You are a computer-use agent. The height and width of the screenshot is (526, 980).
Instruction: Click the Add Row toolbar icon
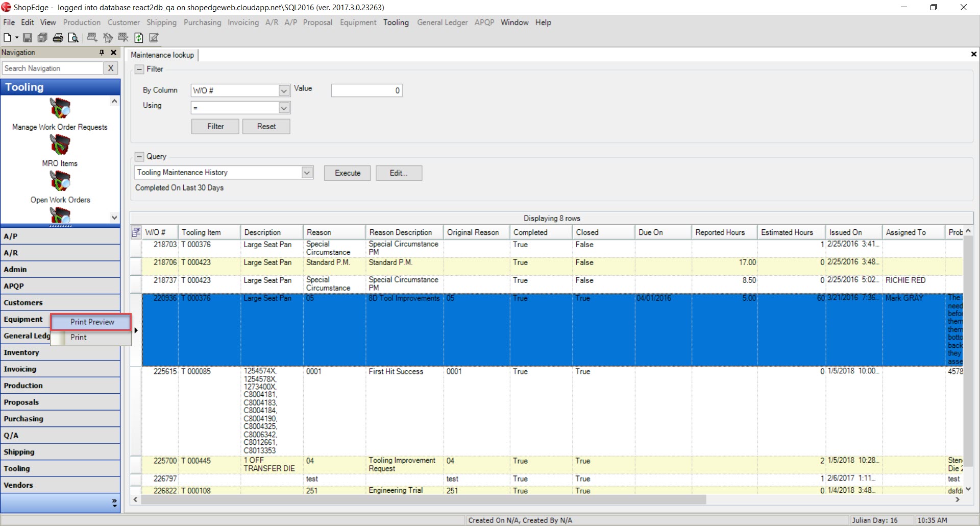coord(92,37)
